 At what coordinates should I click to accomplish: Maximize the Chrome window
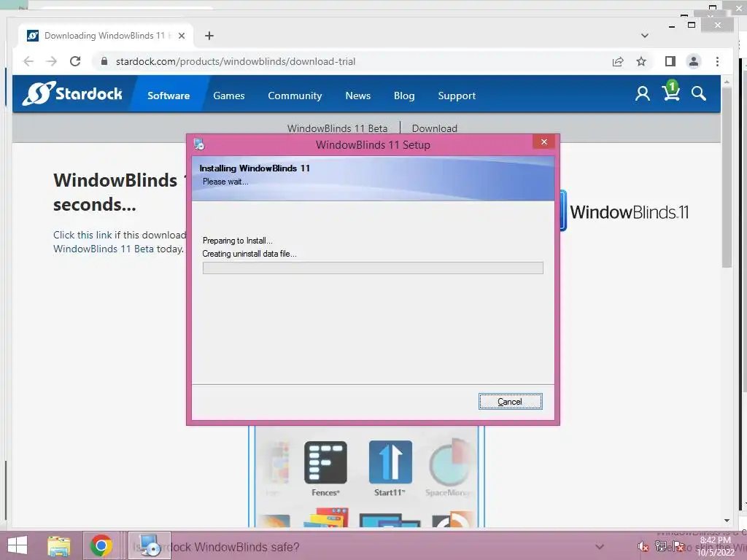pos(692,25)
